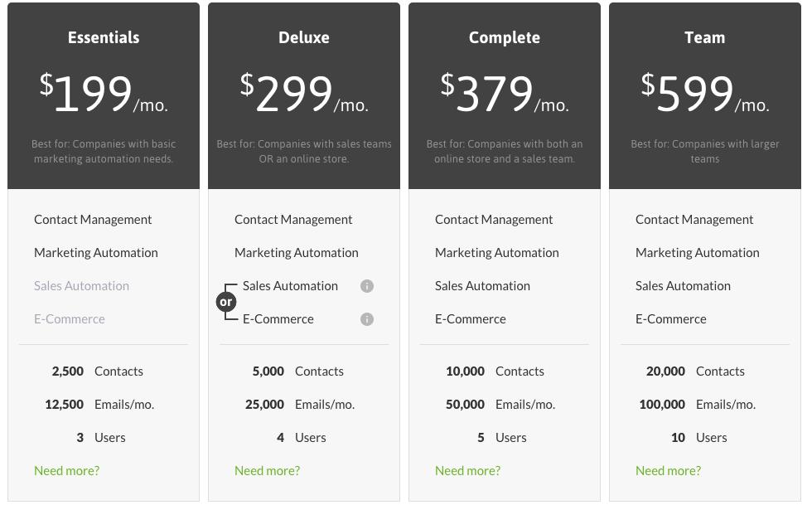Click Sales Automation in Deluxe plan
812x505 pixels.
point(290,286)
